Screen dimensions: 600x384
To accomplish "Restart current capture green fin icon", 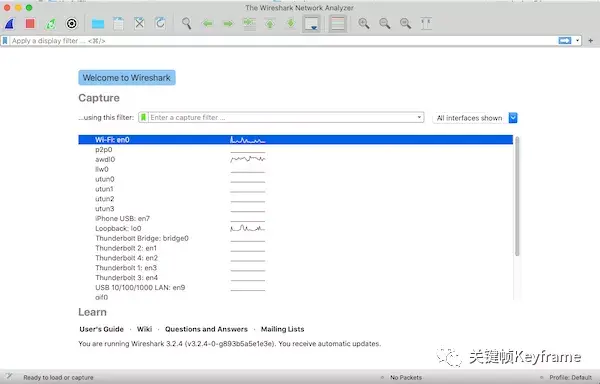I will pos(51,24).
